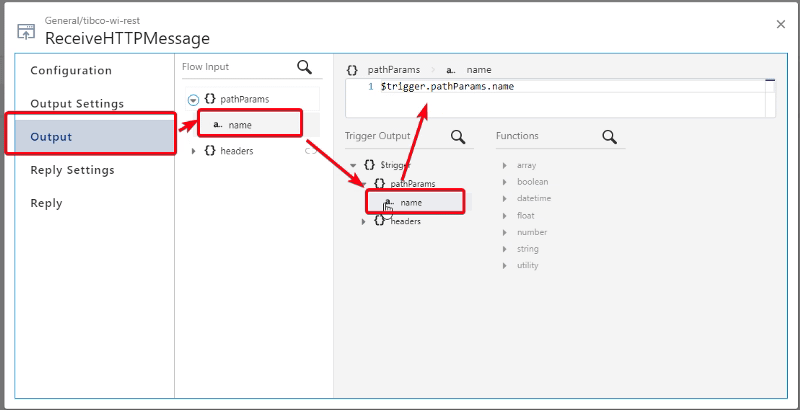Expand the datetime functions category
The image size is (800, 410).
[x=533, y=198]
